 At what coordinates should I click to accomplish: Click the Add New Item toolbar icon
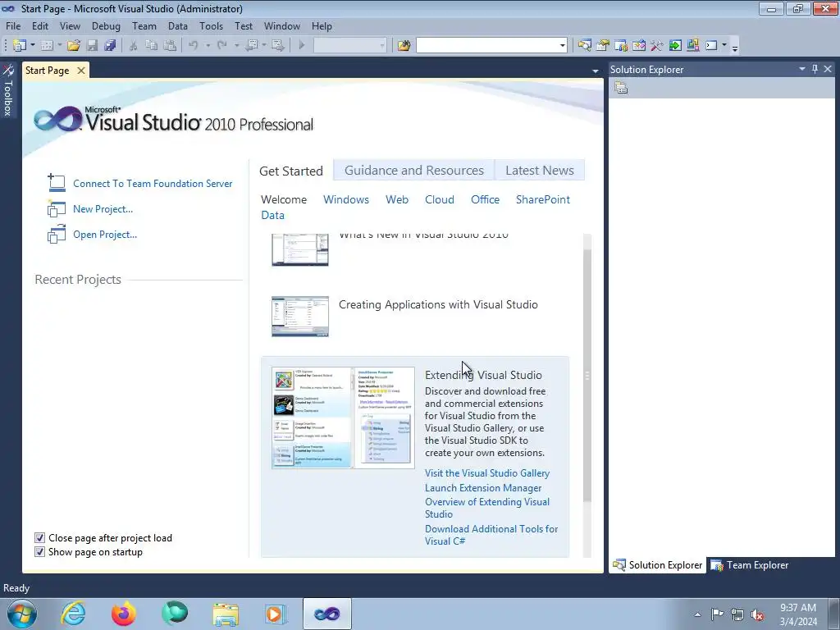(x=47, y=46)
